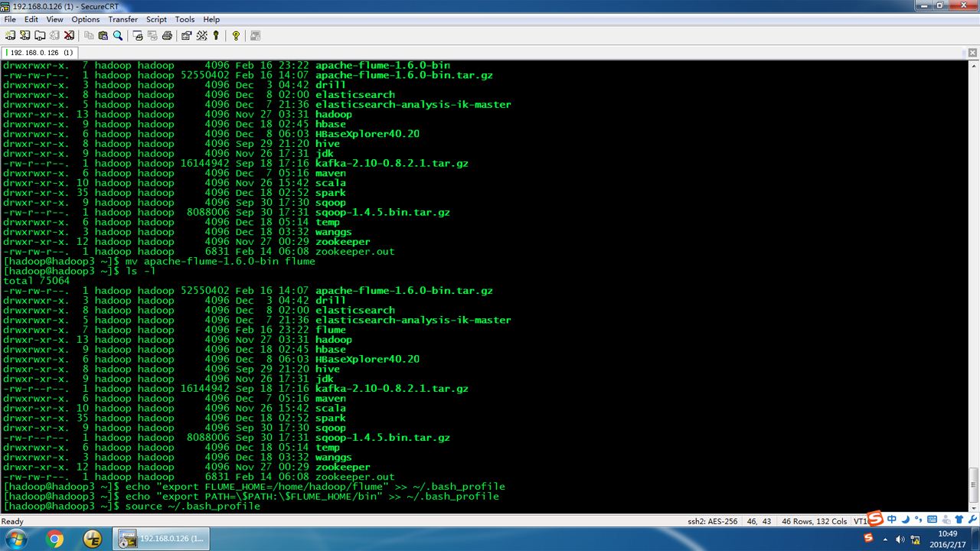This screenshot has height=551, width=980.
Task: Click the scroll down arrow of terminal scrollbar
Action: pyautogui.click(x=974, y=510)
